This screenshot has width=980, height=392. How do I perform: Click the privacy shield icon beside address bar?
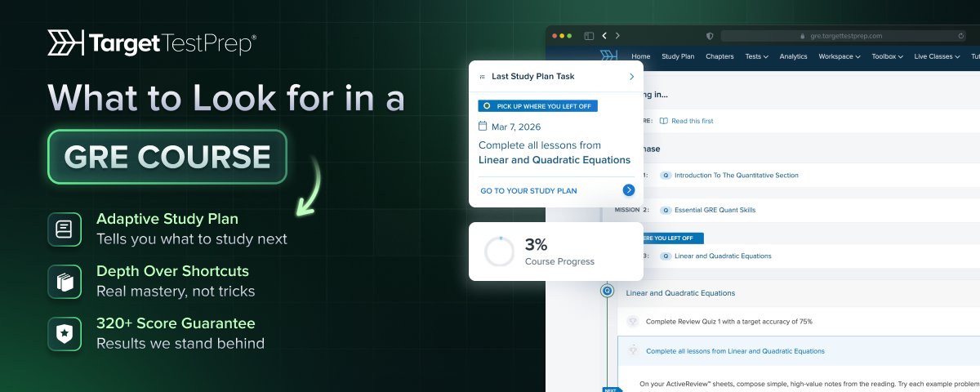[710, 36]
